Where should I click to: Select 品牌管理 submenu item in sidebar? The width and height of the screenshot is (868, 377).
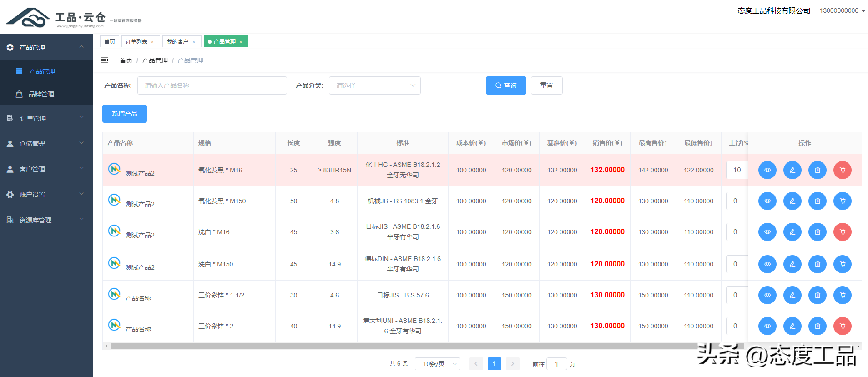pyautogui.click(x=46, y=94)
